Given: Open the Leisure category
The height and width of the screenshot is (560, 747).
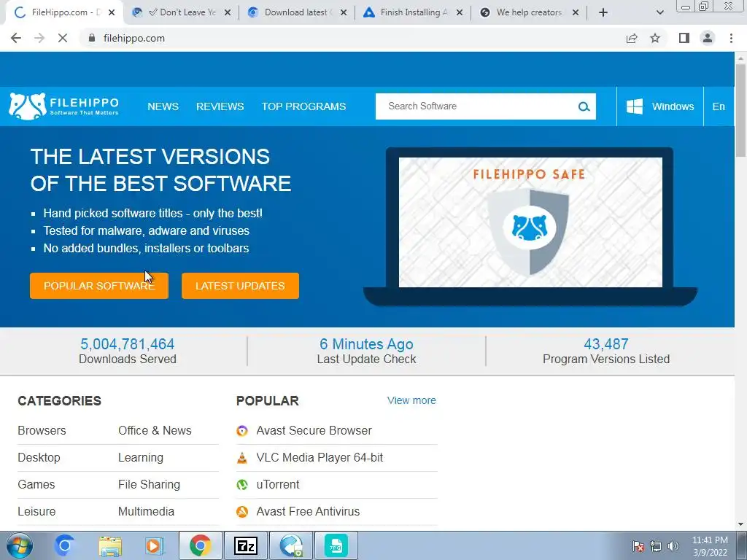Looking at the screenshot, I should 36,511.
